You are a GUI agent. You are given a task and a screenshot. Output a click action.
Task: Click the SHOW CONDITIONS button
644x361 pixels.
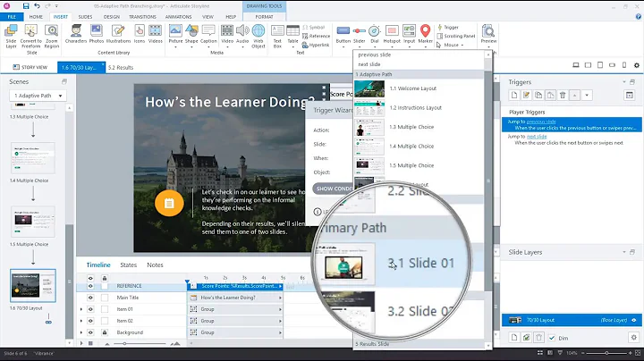pos(333,189)
